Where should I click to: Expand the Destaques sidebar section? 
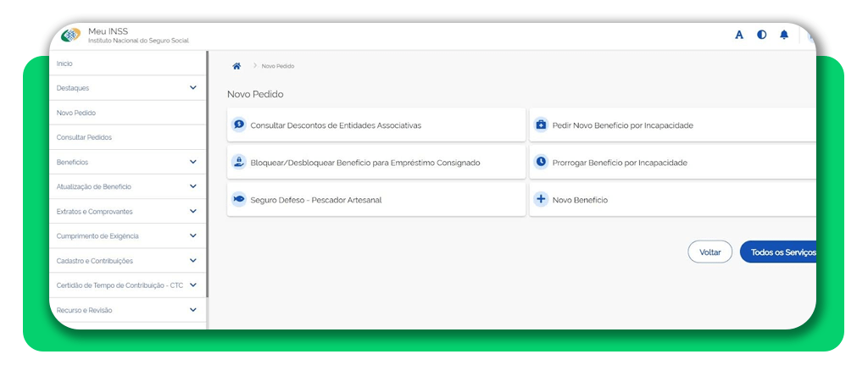pyautogui.click(x=193, y=87)
